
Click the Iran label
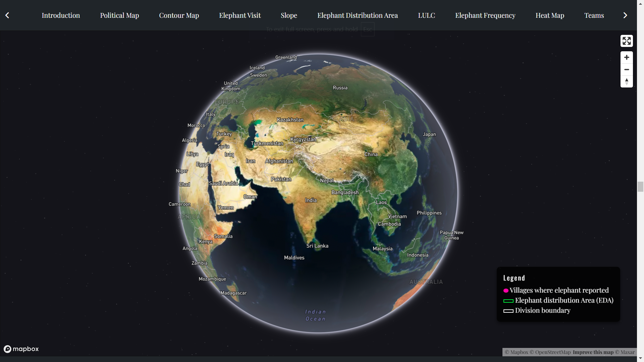251,161
